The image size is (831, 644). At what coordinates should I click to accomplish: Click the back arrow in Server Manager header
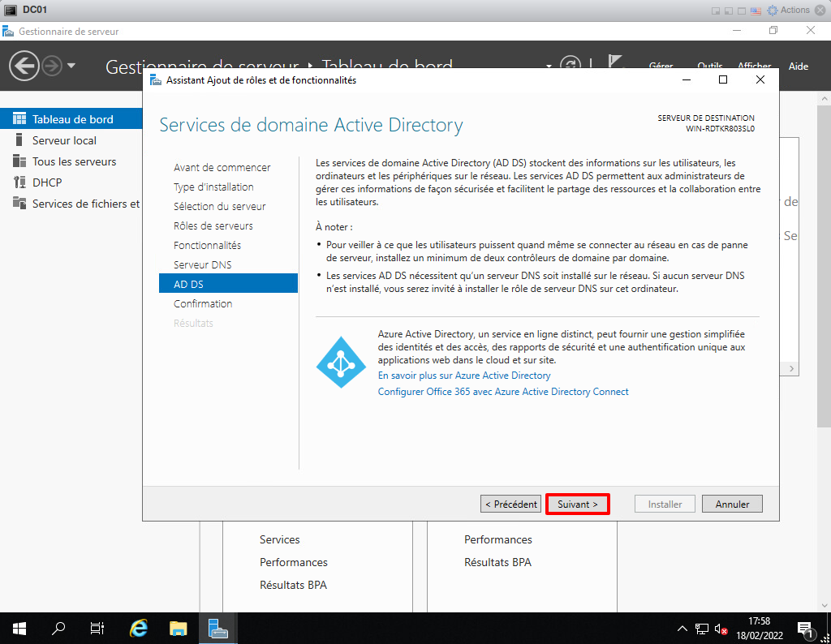click(24, 66)
